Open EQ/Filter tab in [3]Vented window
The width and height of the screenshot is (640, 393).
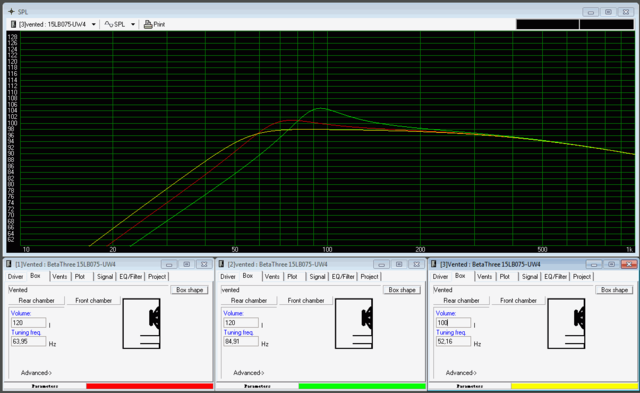click(x=556, y=277)
